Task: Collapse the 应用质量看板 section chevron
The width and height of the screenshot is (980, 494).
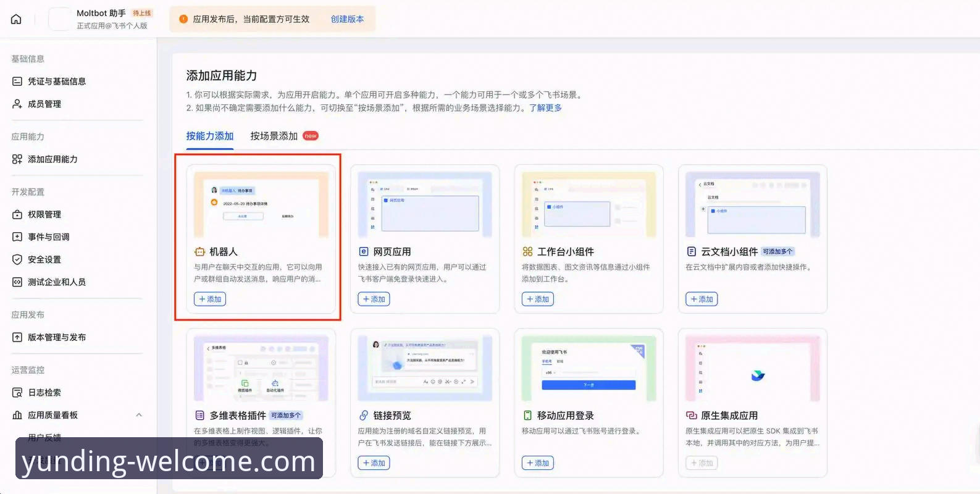Action: pos(139,415)
